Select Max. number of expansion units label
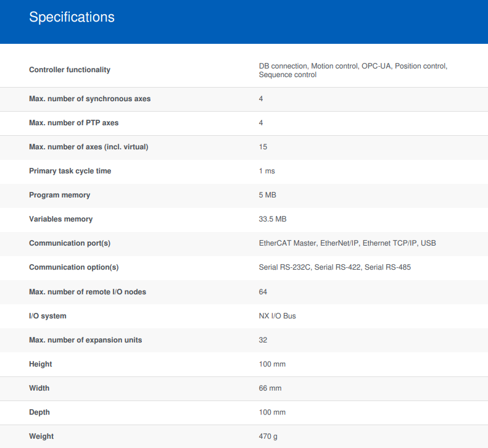The image size is (488, 448). 86,340
